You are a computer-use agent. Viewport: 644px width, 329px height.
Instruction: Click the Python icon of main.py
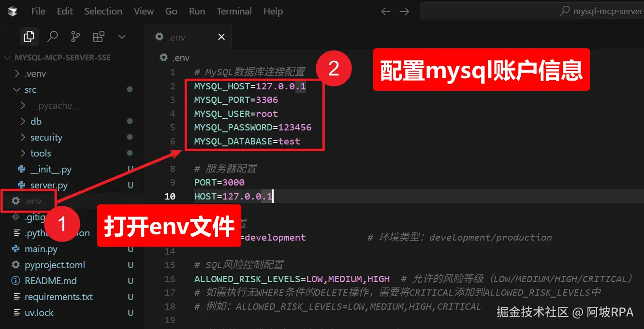[16, 249]
